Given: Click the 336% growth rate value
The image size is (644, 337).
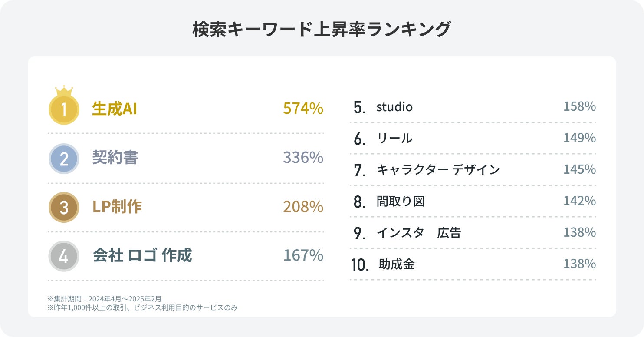Looking at the screenshot, I should [x=303, y=158].
